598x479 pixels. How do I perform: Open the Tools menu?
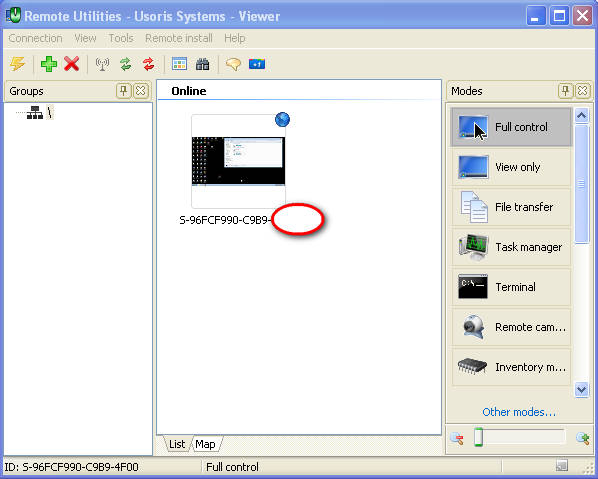(121, 38)
